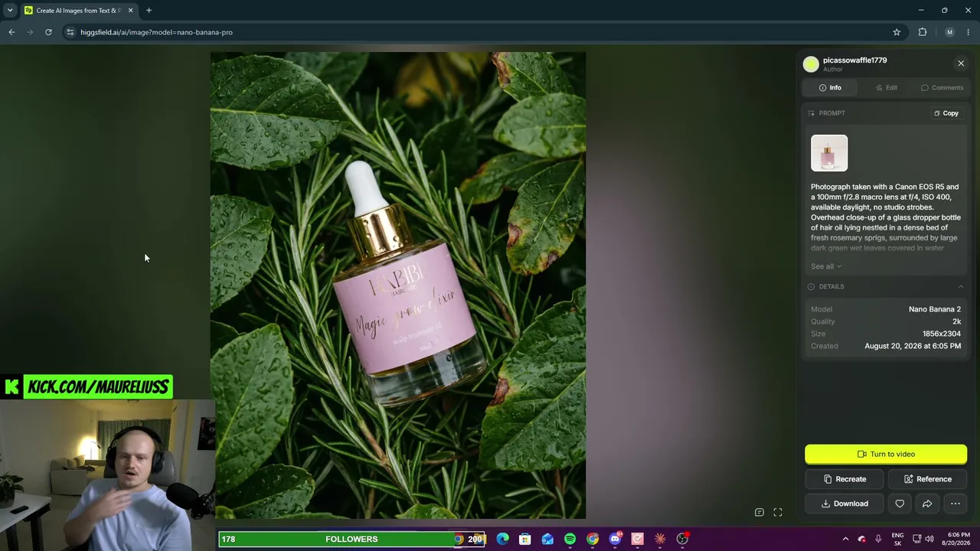The image size is (980, 551).
Task: Click the Turn to video button
Action: pos(886,455)
